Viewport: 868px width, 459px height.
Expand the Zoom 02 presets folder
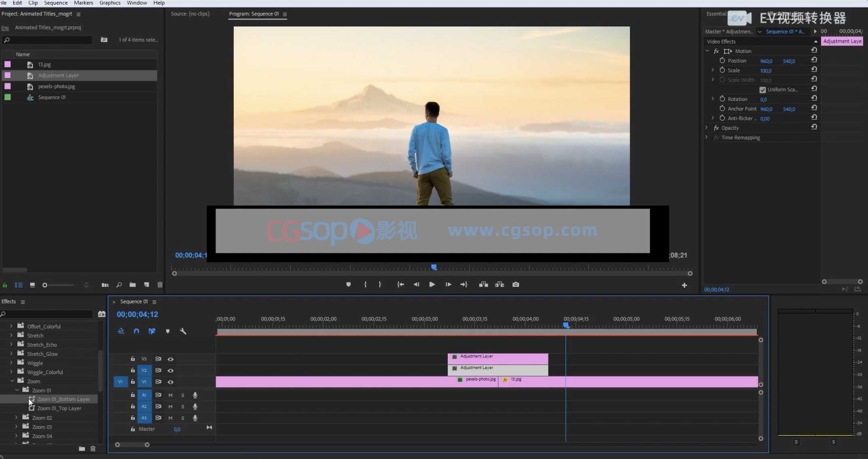tap(16, 417)
